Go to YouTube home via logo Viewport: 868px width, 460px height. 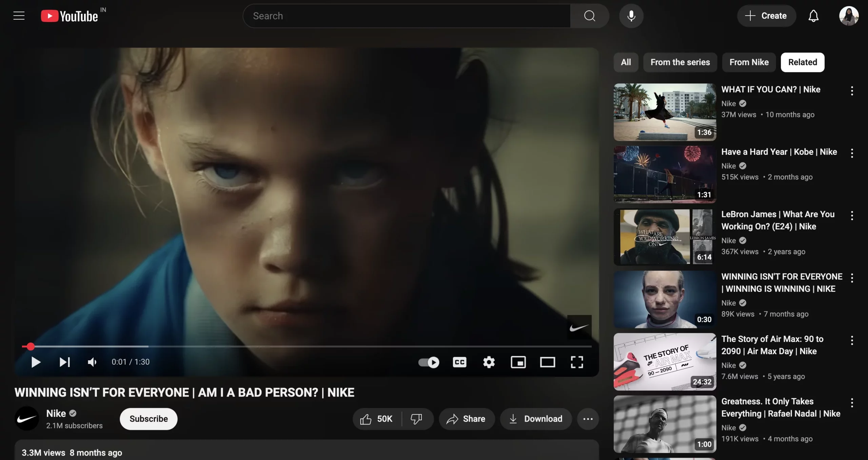(x=70, y=16)
